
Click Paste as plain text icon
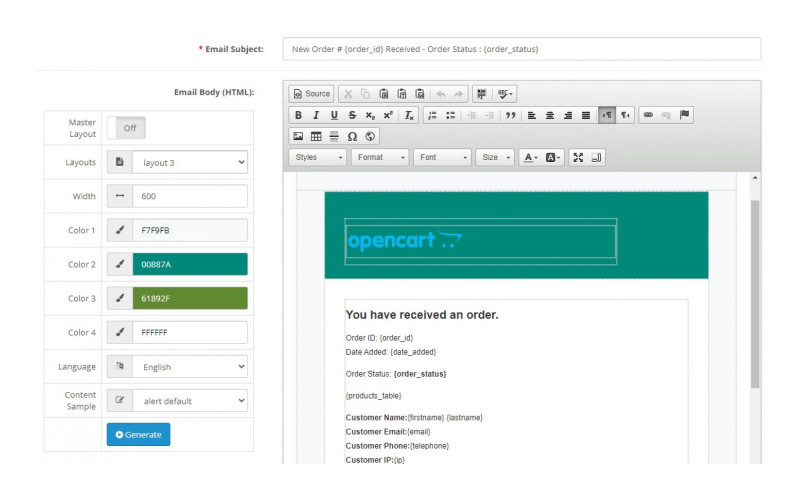point(402,94)
